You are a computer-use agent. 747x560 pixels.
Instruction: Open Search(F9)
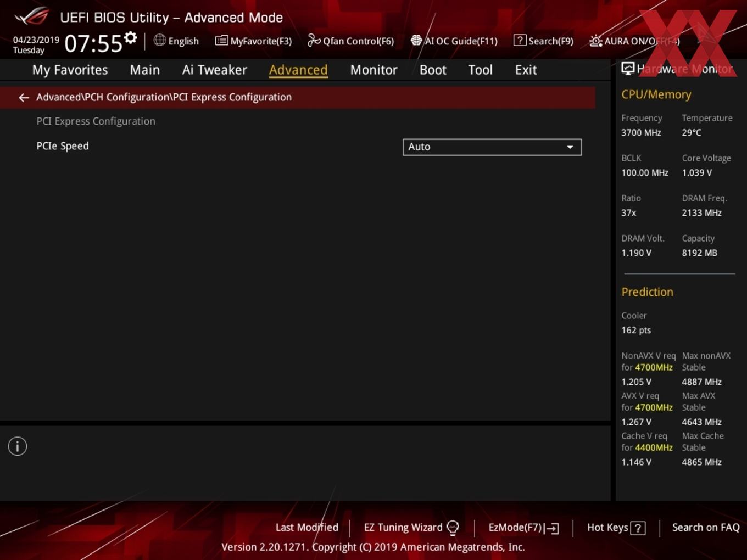(543, 41)
